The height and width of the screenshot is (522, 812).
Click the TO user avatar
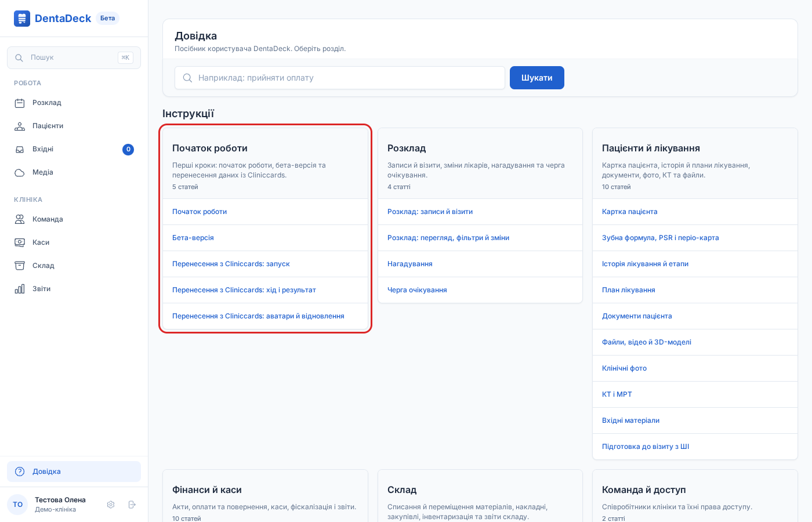tap(17, 505)
